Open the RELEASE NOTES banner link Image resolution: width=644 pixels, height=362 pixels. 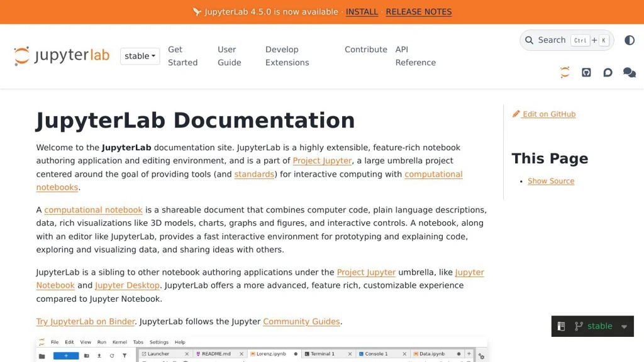(x=418, y=12)
